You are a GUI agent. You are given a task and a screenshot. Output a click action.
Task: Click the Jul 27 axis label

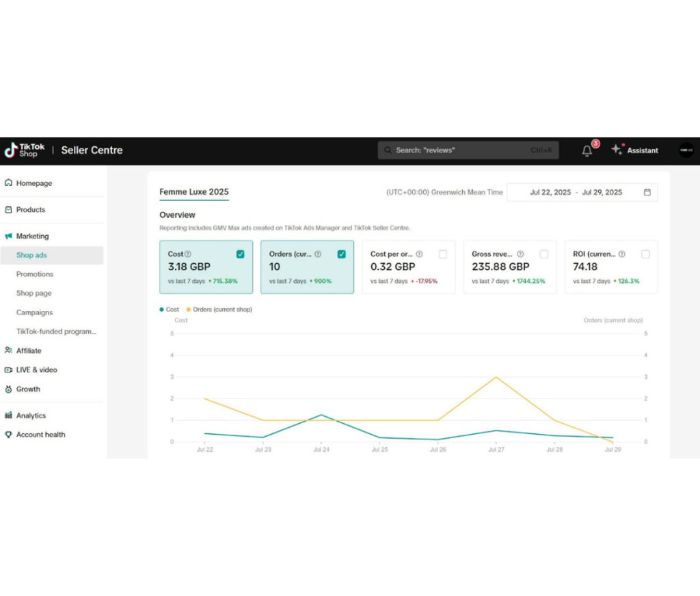click(496, 450)
